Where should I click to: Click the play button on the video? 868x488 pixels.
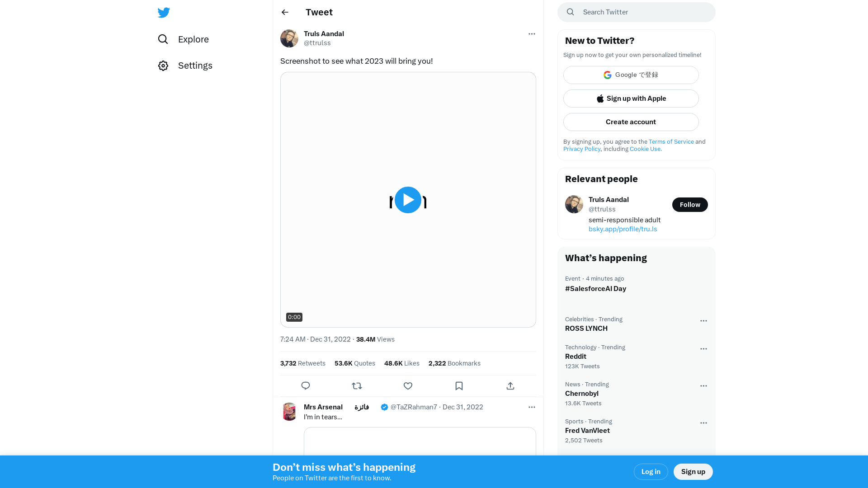click(x=407, y=200)
